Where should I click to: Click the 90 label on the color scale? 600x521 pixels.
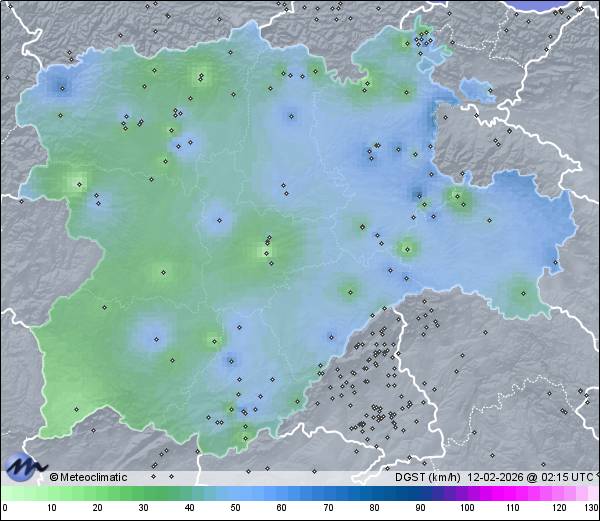(421, 508)
